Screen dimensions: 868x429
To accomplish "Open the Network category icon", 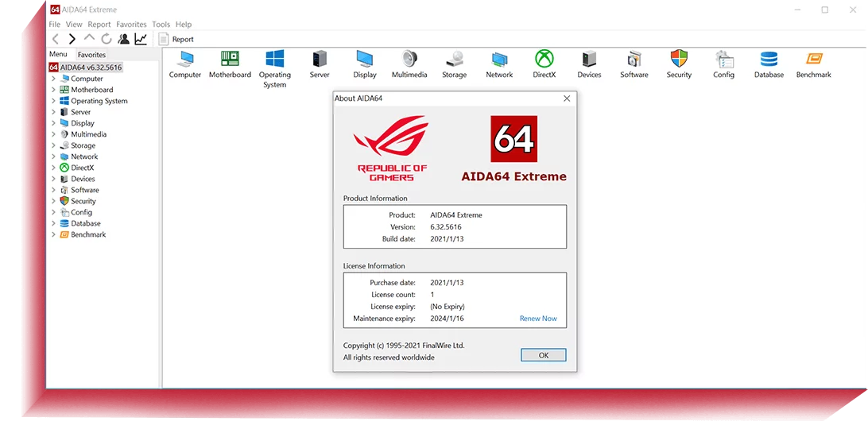I will (x=499, y=59).
